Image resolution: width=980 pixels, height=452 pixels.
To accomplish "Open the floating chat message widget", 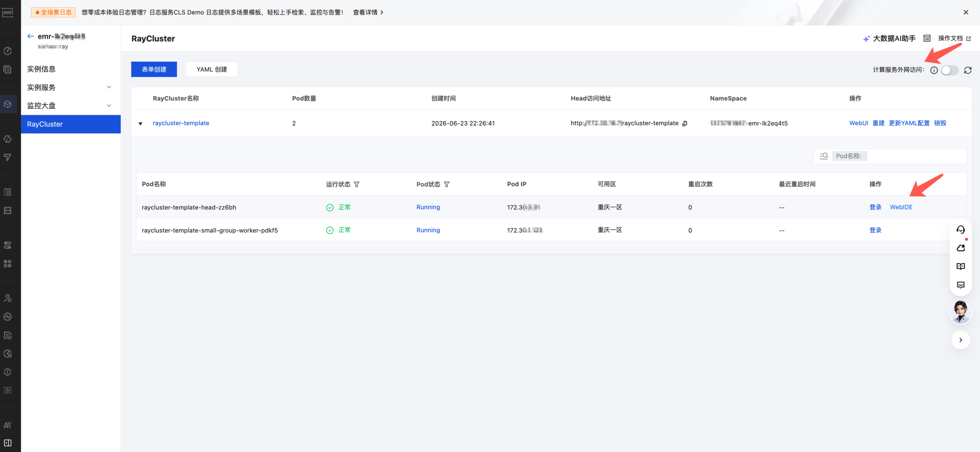I will [x=961, y=285].
